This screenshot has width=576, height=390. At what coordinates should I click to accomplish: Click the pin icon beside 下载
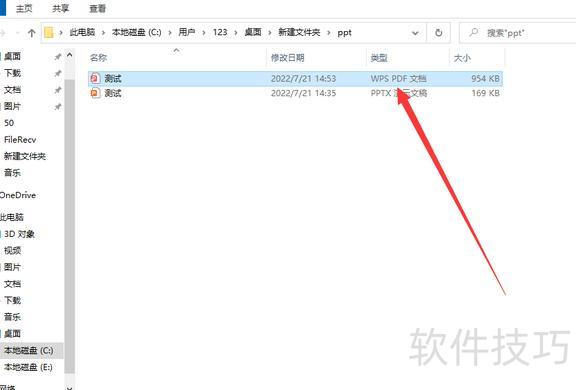pos(58,73)
